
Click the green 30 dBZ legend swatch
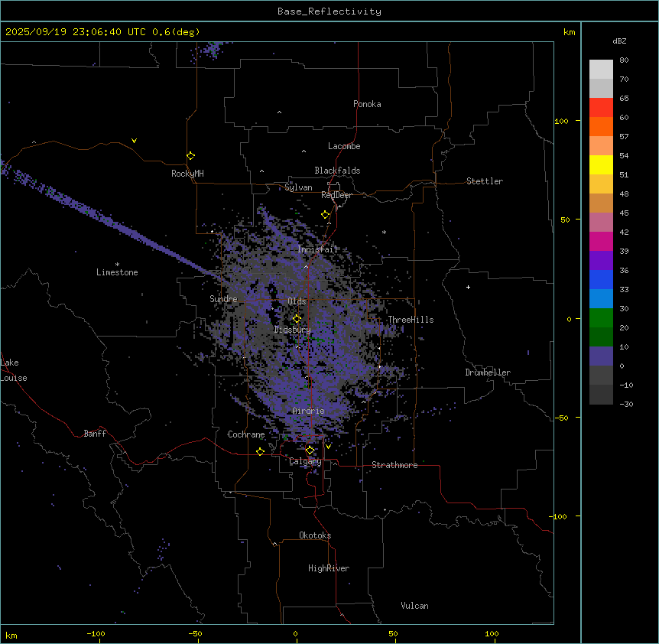[601, 317]
